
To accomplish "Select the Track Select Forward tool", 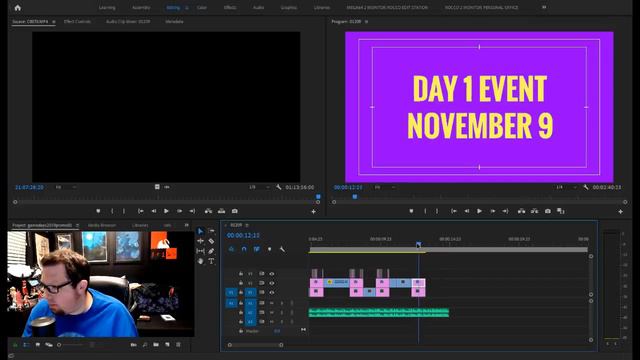I will pos(211,231).
